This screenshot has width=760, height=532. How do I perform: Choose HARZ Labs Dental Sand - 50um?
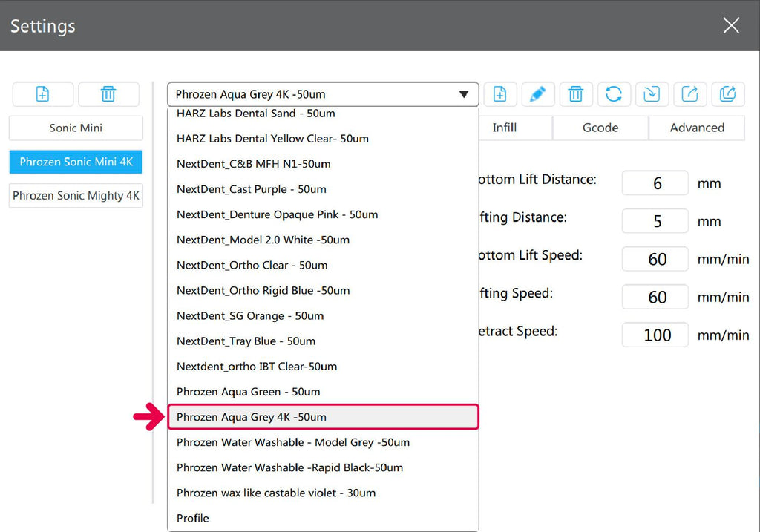323,114
